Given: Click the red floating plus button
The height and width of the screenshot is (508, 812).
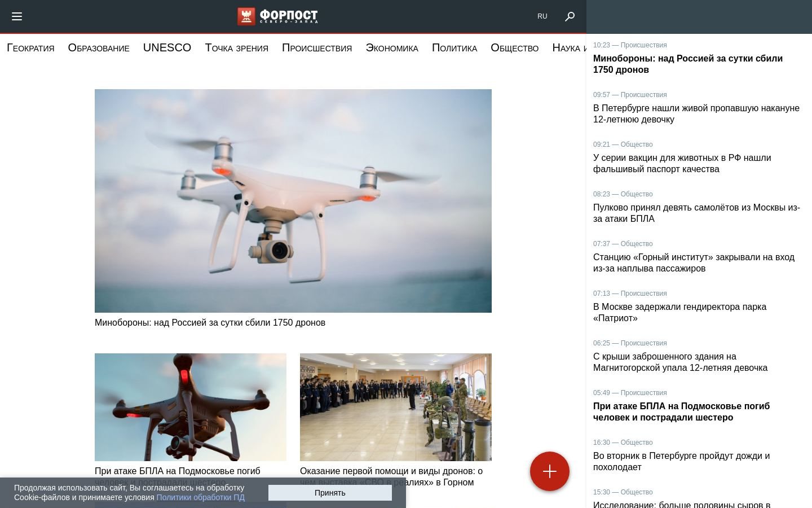Looking at the screenshot, I should [550, 471].
